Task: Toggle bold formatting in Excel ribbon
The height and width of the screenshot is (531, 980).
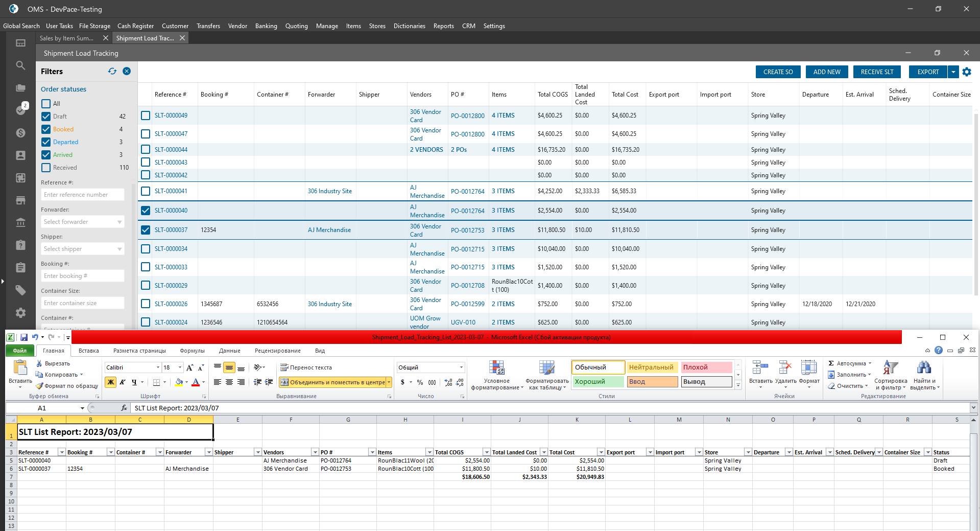Action: tap(110, 382)
